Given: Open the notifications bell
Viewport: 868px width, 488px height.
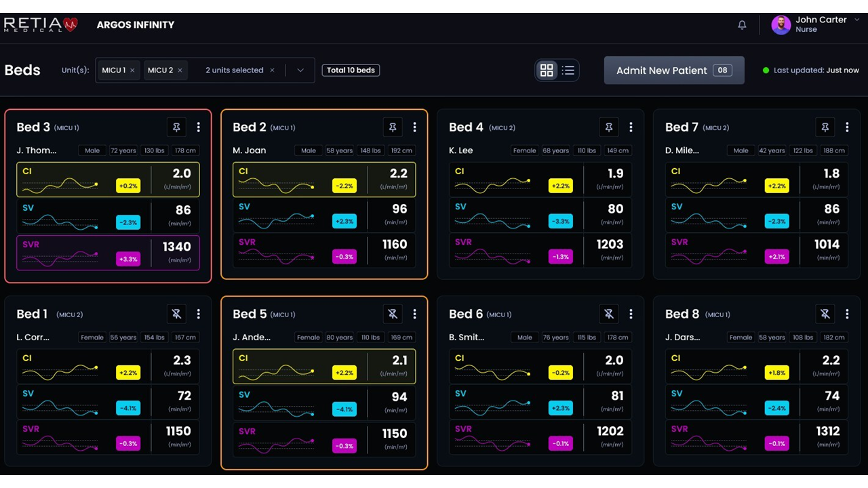Looking at the screenshot, I should point(742,25).
